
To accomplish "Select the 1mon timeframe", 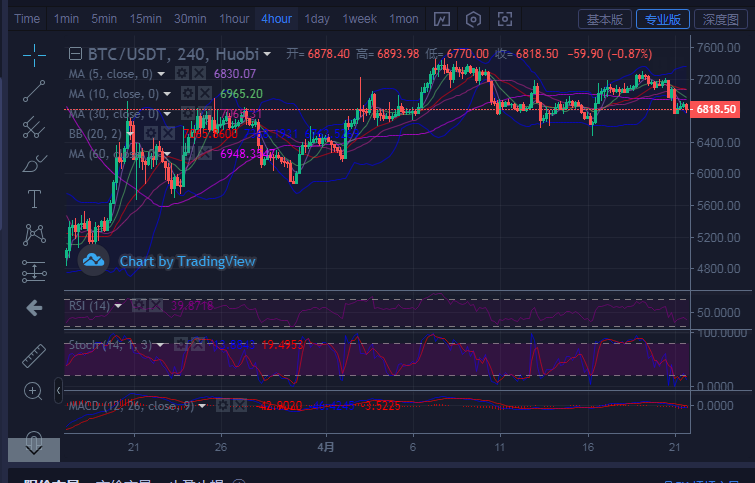I will point(404,19).
